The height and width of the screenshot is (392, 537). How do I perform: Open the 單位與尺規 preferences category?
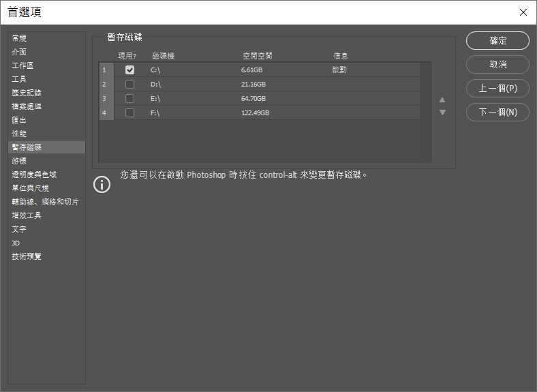point(46,188)
